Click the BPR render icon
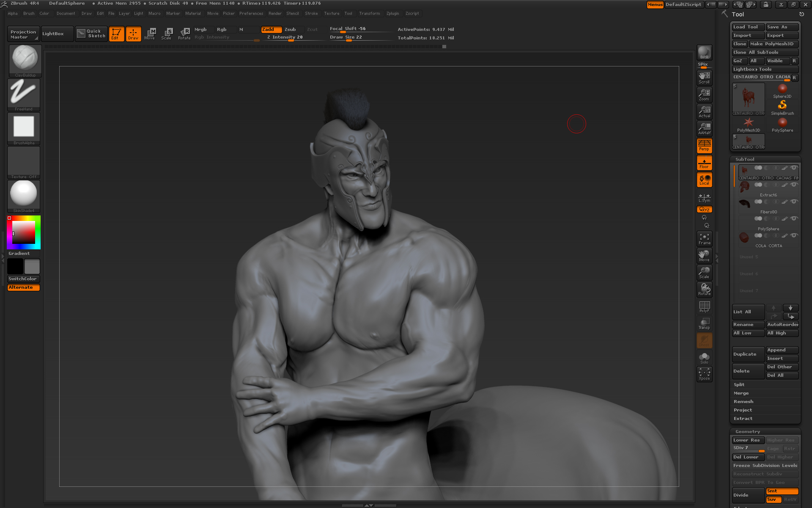This screenshot has height=508, width=812. tap(704, 52)
